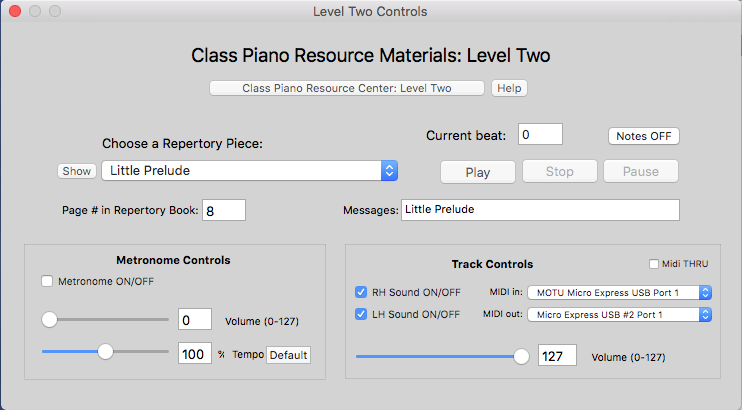Click the metronome volume slider handle
Screen dimensions: 742x410
49,320
